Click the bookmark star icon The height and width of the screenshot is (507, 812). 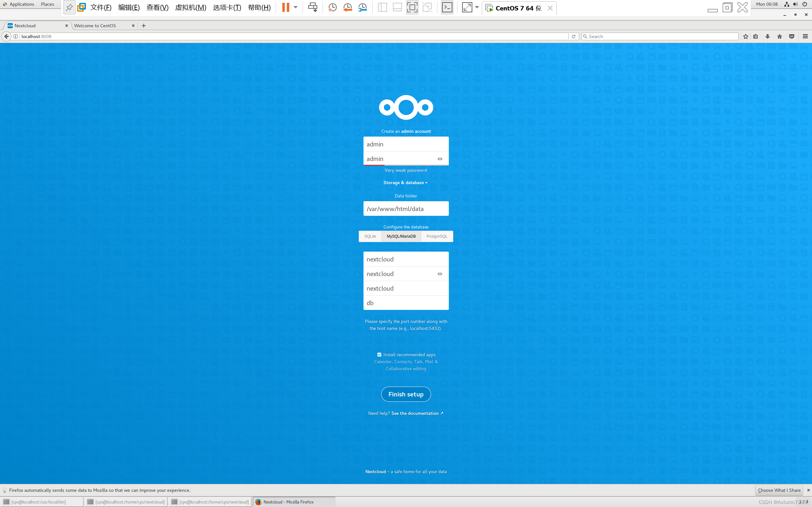point(746,36)
